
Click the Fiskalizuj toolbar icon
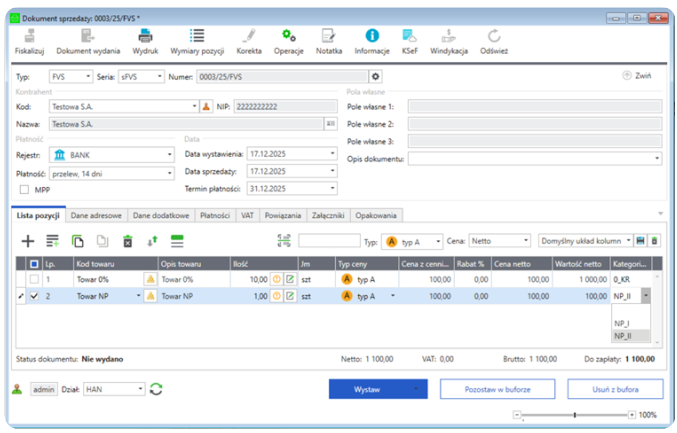click(29, 37)
